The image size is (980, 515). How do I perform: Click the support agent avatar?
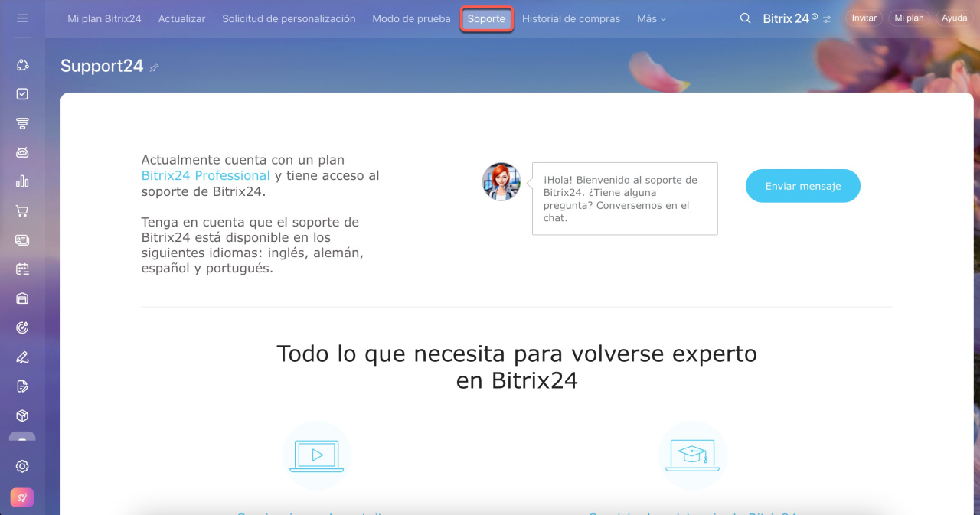coord(501,182)
